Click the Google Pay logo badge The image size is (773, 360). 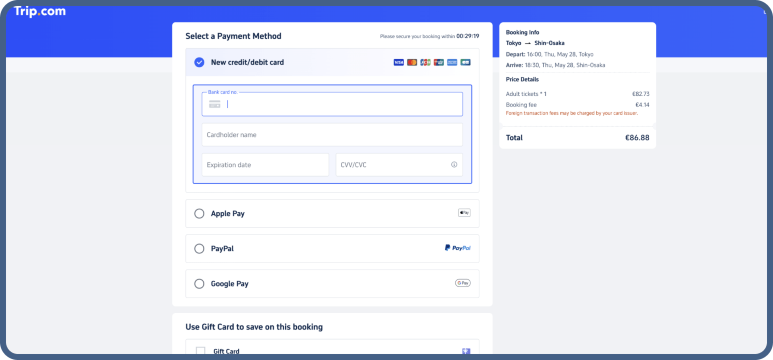tap(463, 283)
